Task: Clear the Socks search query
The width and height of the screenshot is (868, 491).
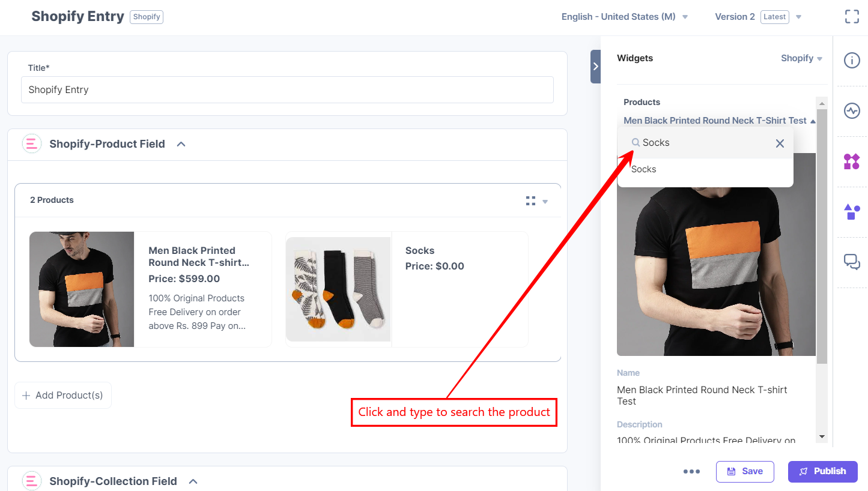Action: point(779,143)
